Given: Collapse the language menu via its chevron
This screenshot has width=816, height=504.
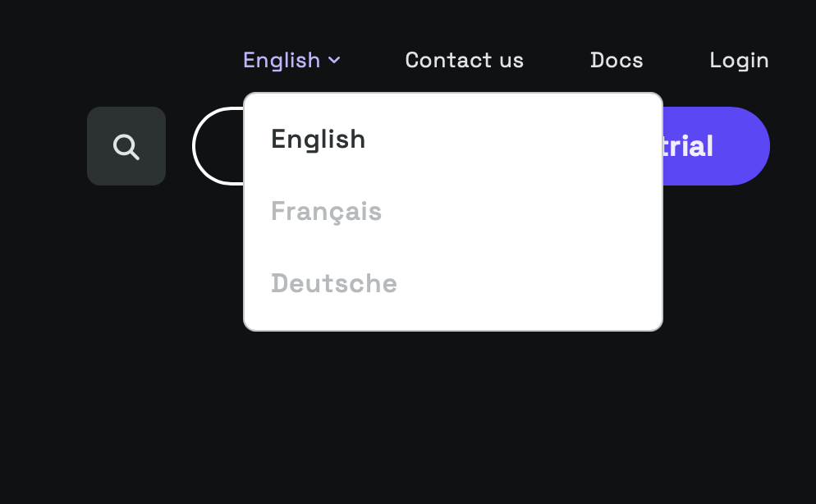Looking at the screenshot, I should point(334,60).
